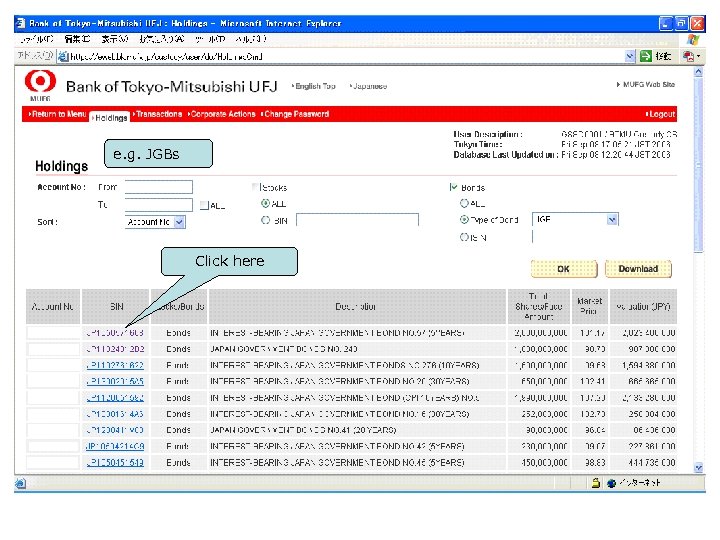
Task: Click the scrollbar up arrow
Action: point(698,72)
